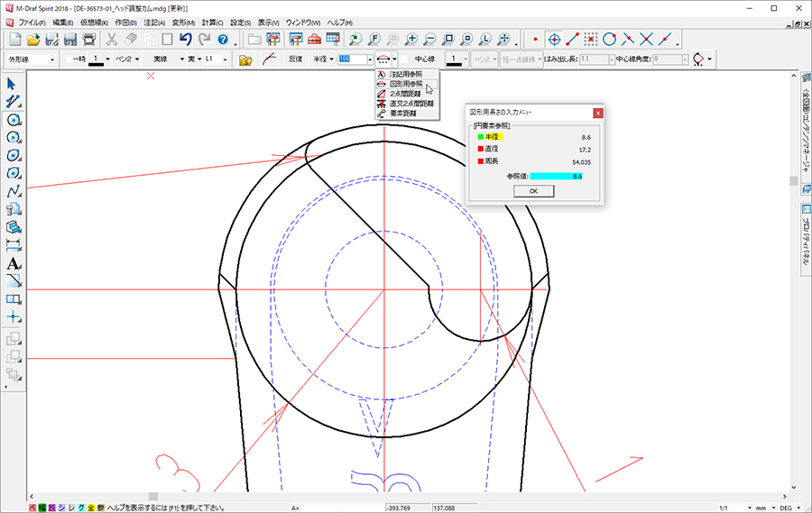Click the zoom-in magnifier icon
Viewport: 812px width, 513px height.
(411, 39)
